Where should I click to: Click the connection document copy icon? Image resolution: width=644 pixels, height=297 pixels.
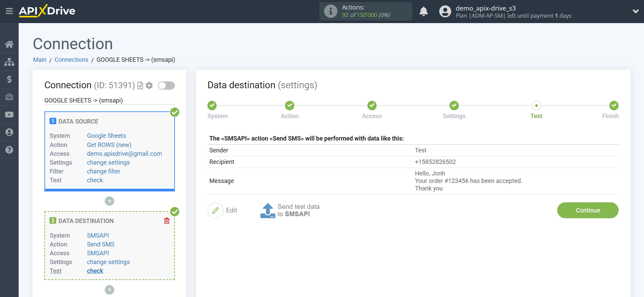[140, 86]
